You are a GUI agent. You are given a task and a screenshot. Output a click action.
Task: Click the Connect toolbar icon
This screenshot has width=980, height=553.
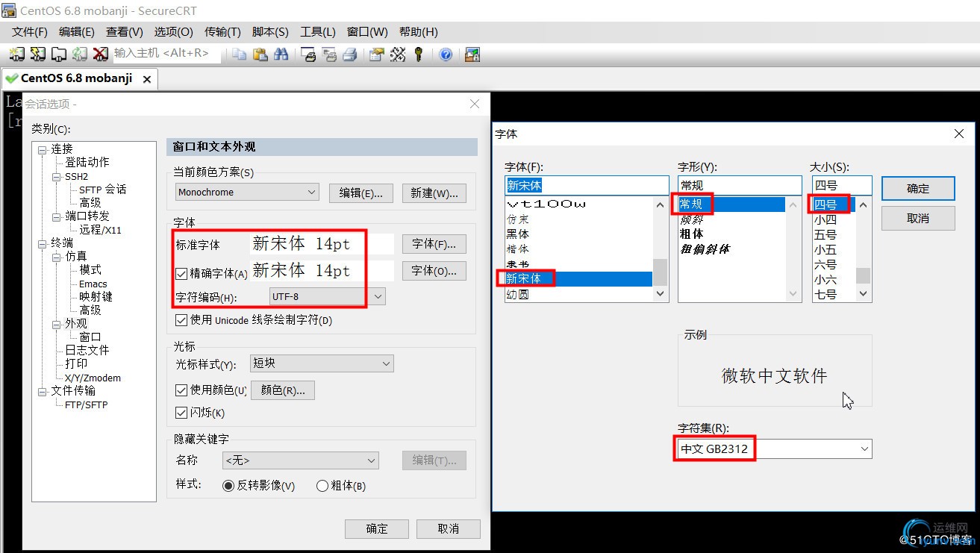pos(17,54)
